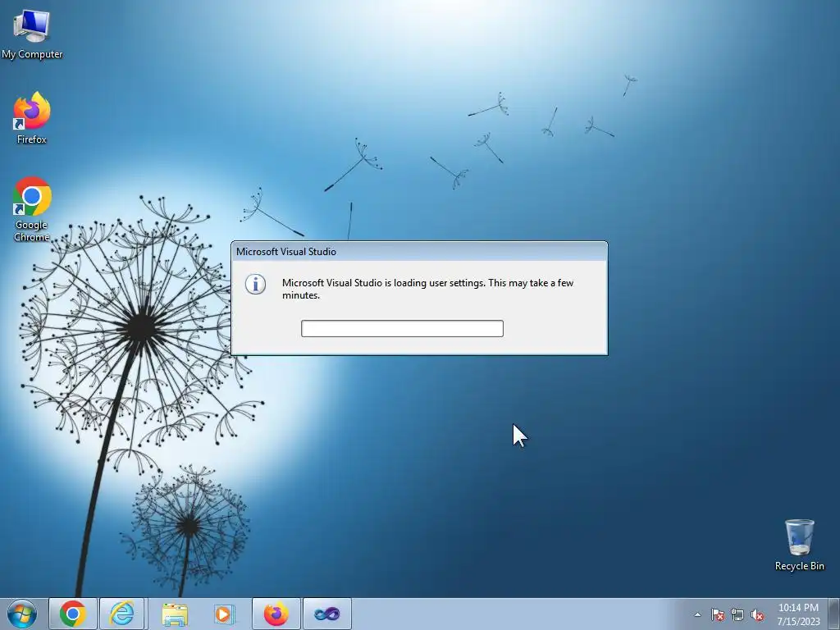Open the Windows Start menu orb
Image resolution: width=840 pixels, height=630 pixels.
point(22,614)
